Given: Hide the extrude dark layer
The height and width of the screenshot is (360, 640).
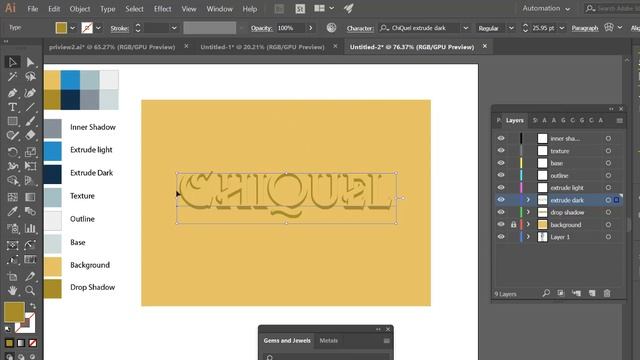Looking at the screenshot, I should coord(501,200).
